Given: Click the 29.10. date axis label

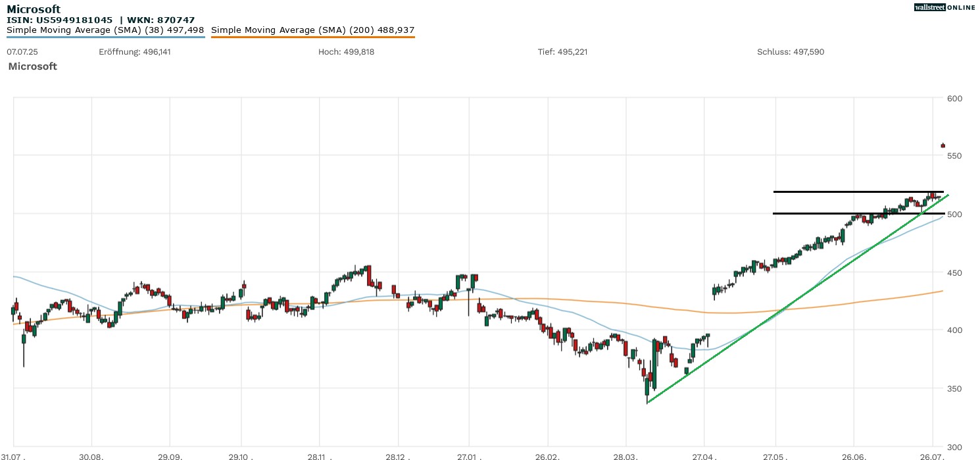Looking at the screenshot, I should pyautogui.click(x=241, y=456).
